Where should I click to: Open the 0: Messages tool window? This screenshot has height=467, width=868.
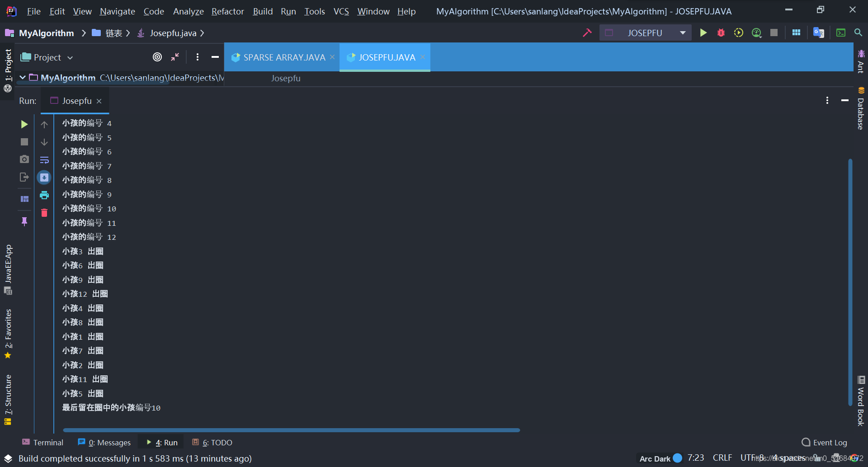click(x=104, y=443)
